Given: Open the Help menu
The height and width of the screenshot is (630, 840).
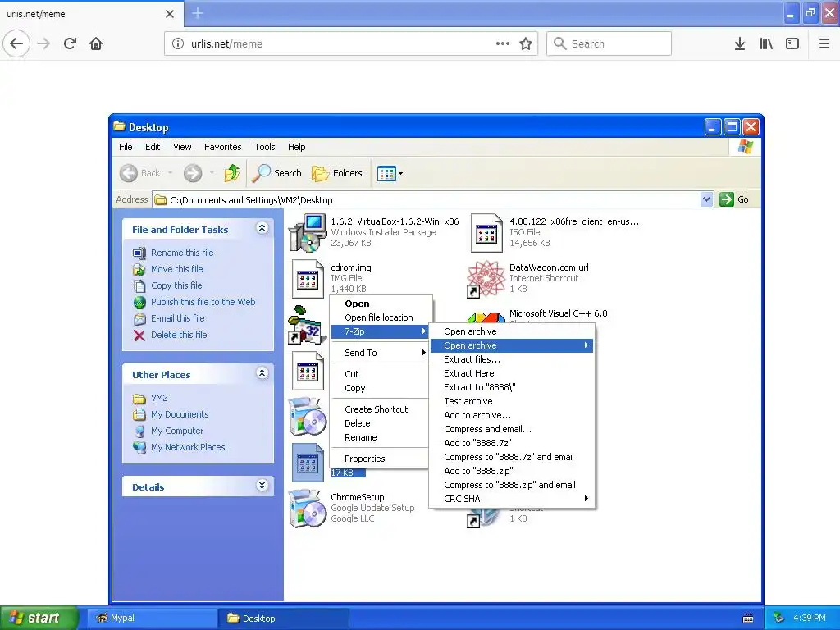Looking at the screenshot, I should [x=296, y=147].
